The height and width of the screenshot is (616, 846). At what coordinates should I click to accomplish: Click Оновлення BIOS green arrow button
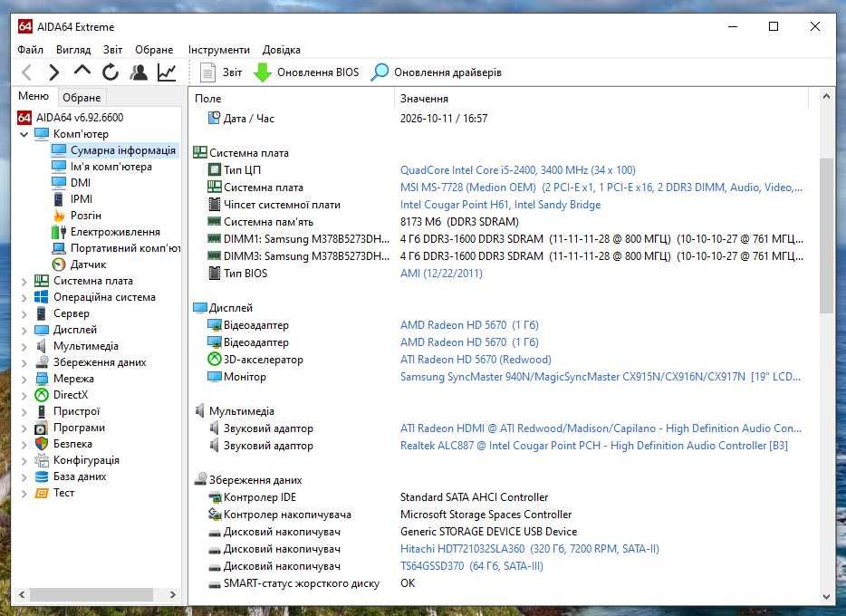pos(306,72)
